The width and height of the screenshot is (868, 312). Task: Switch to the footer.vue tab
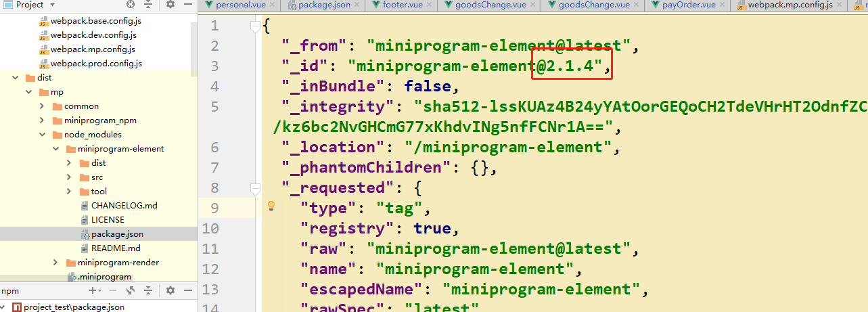tap(401, 5)
